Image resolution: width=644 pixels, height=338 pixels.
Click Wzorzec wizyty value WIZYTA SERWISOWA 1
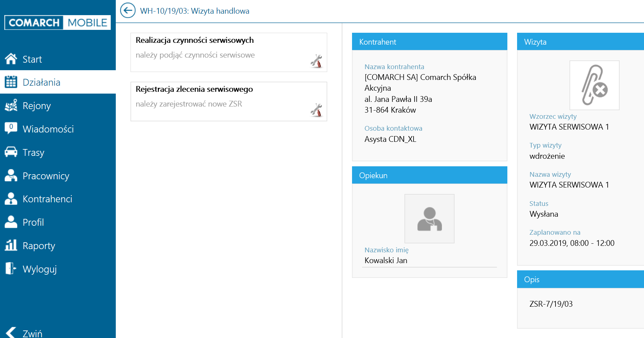[569, 127]
